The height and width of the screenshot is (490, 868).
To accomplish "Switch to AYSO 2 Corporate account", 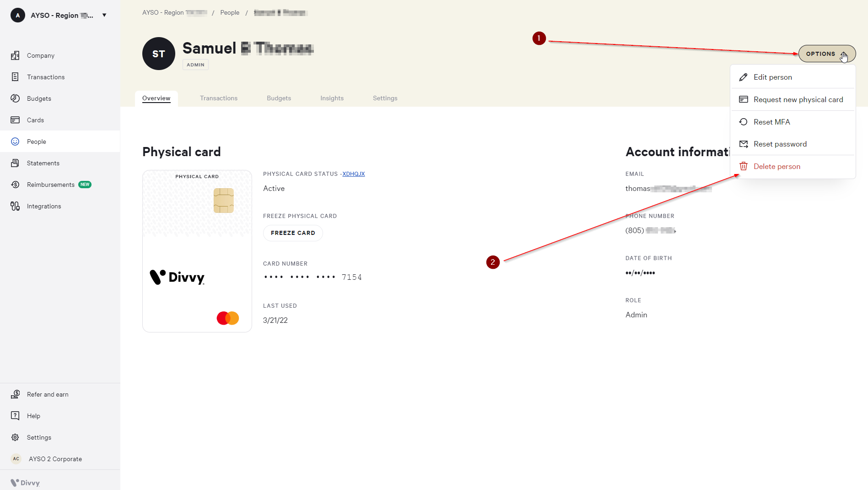I will pos(55,459).
